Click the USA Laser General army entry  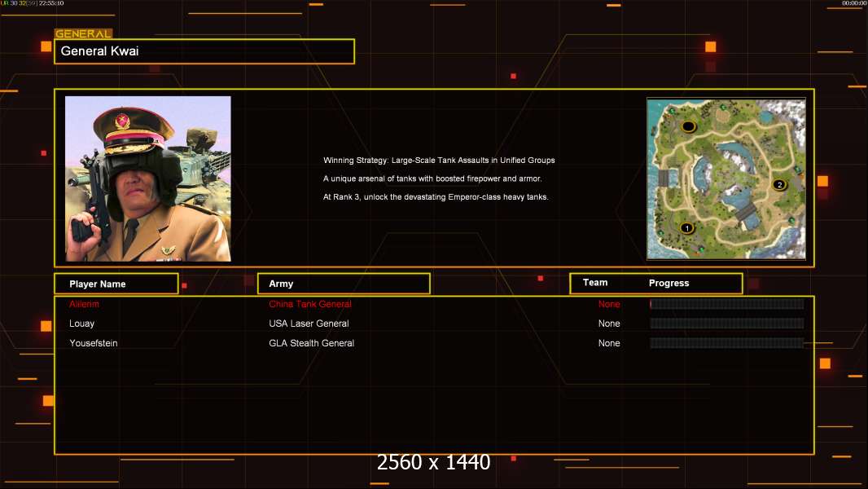pyautogui.click(x=309, y=324)
